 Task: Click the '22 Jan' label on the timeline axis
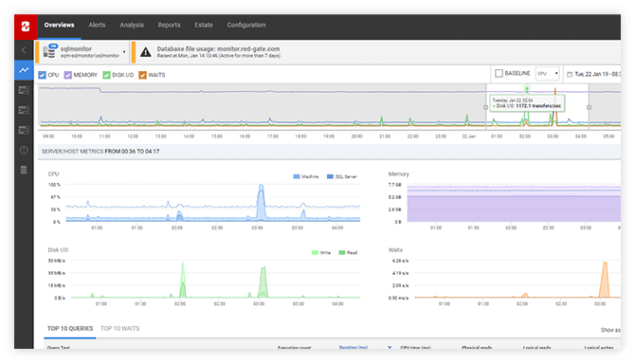(x=468, y=136)
